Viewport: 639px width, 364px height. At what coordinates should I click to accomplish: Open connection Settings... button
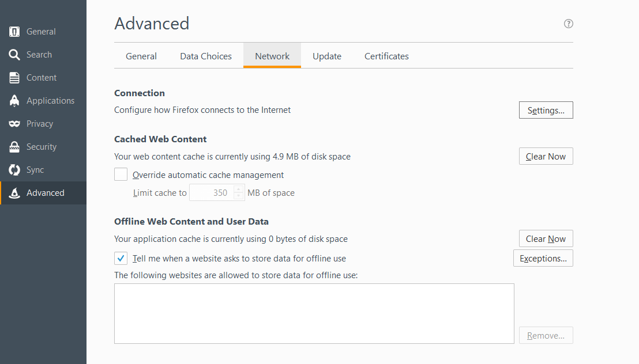pos(546,111)
